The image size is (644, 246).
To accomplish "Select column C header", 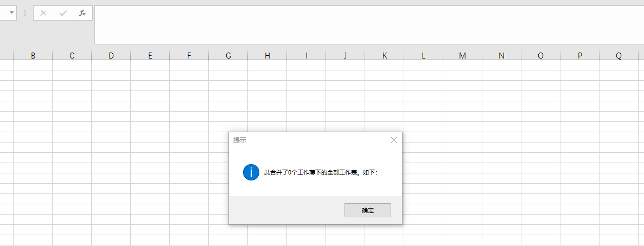I will (x=72, y=55).
